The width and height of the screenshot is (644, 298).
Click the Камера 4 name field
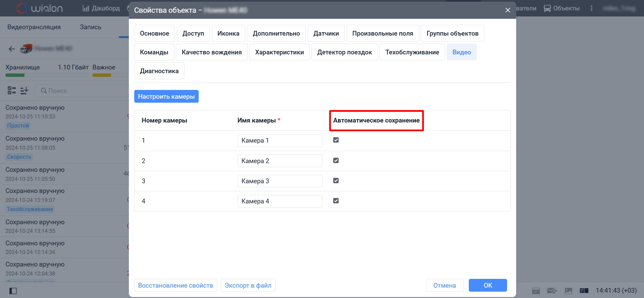click(280, 201)
